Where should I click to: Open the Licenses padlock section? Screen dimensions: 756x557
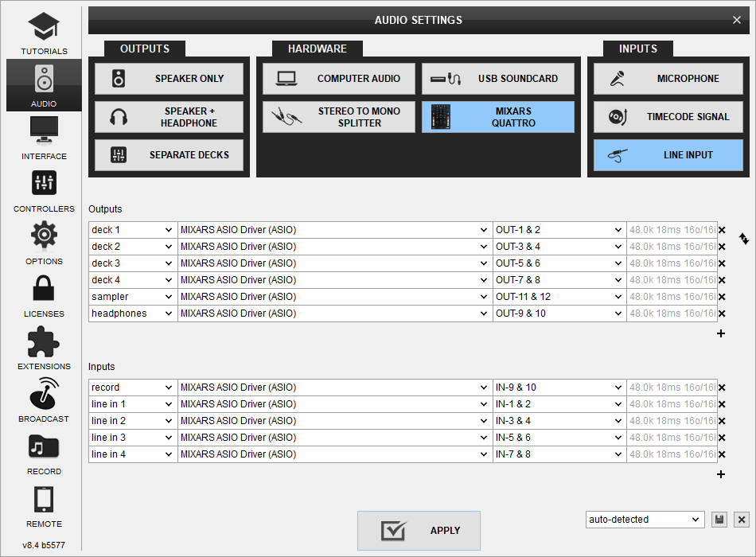[44, 294]
